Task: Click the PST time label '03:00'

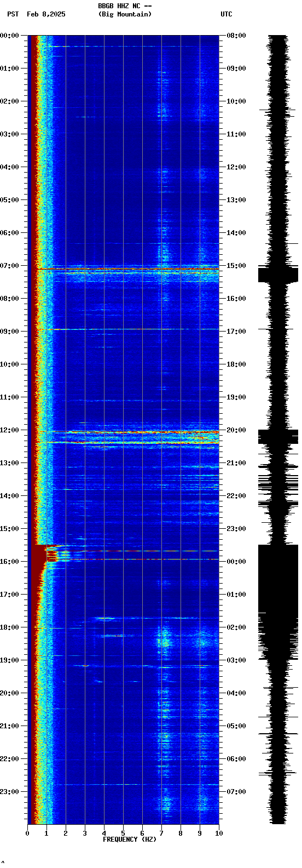Action: pos(10,134)
